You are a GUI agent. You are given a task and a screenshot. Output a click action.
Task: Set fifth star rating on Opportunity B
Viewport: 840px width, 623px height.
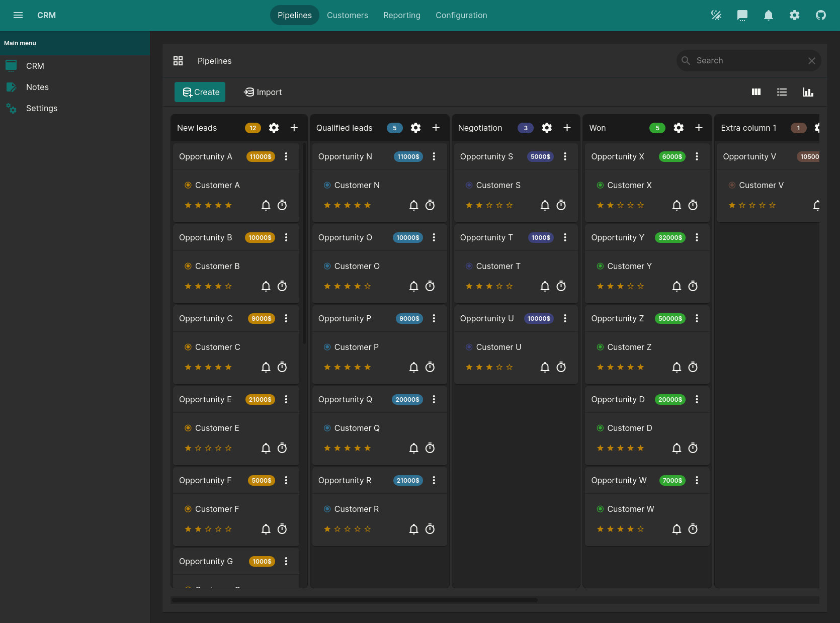click(x=228, y=286)
